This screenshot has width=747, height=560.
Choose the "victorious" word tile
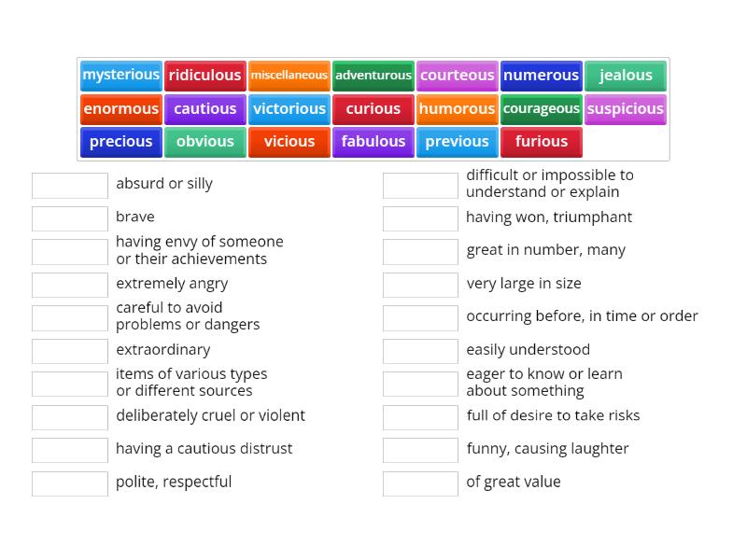click(289, 109)
